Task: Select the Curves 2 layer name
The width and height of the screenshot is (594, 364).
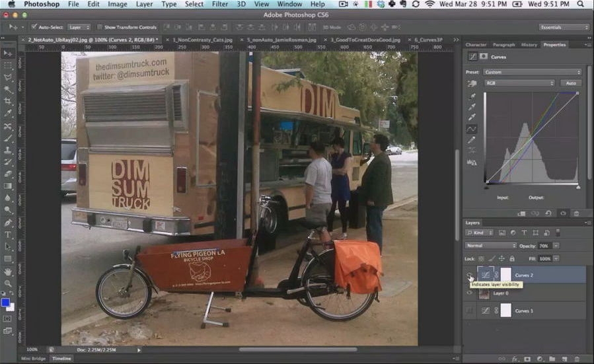Action: point(524,275)
